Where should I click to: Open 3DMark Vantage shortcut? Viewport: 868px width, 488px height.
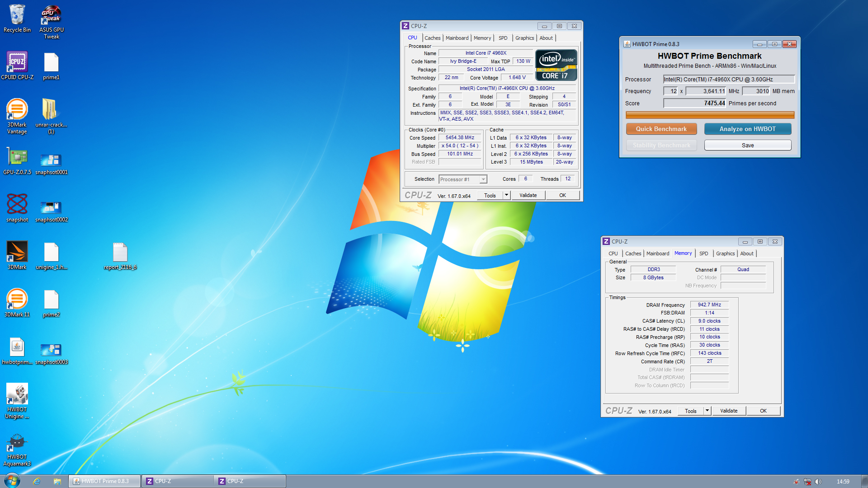pyautogui.click(x=17, y=117)
